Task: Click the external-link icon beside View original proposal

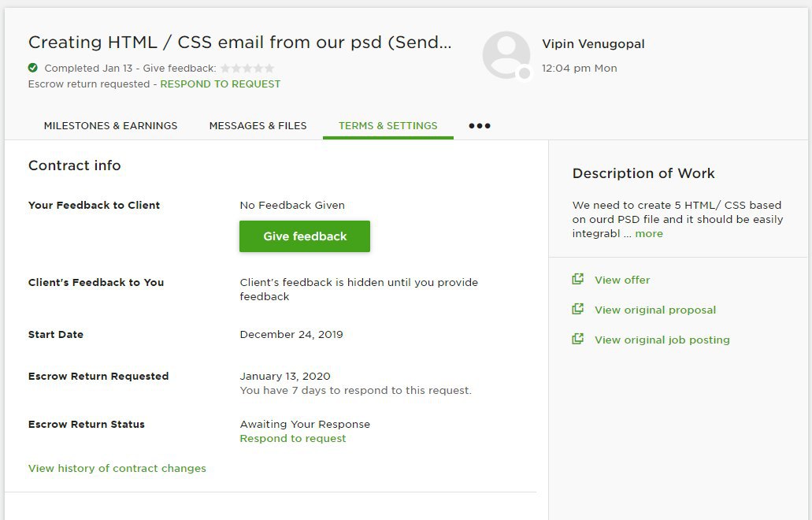Action: coord(577,309)
